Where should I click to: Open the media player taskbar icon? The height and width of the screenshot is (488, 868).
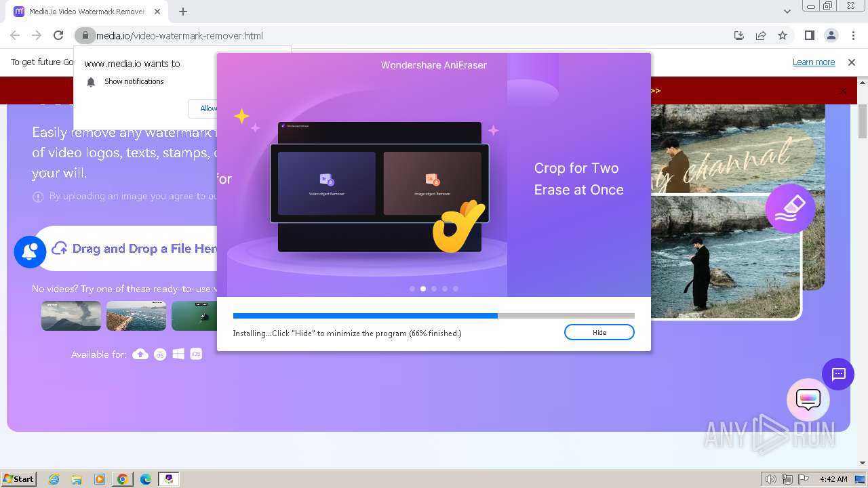coord(100,479)
